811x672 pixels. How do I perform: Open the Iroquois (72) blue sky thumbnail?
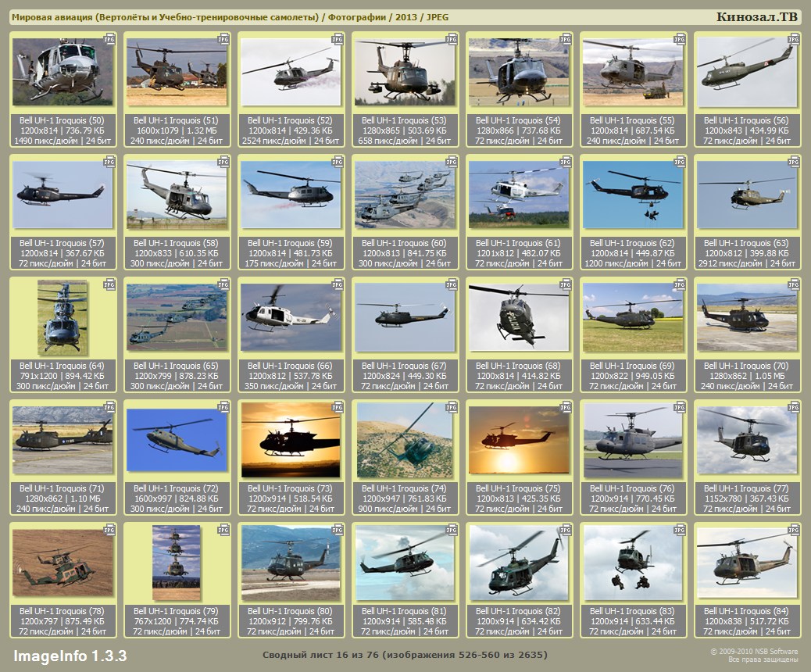[177, 440]
